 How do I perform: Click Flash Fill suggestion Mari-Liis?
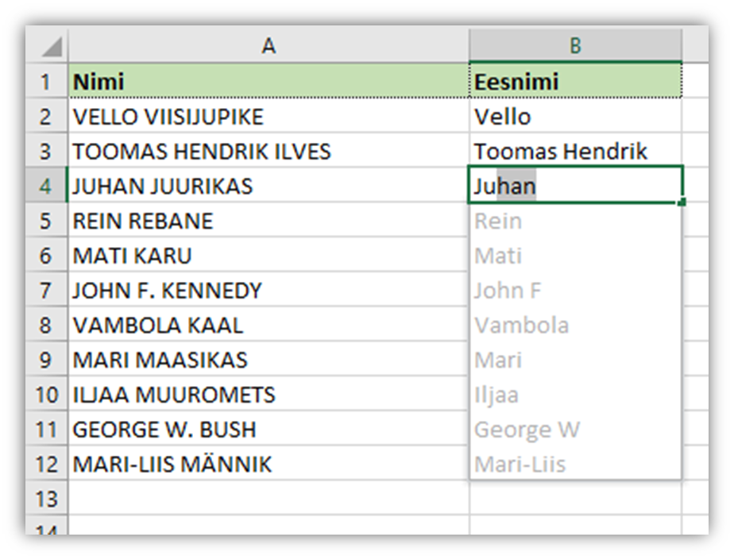[x=520, y=465]
